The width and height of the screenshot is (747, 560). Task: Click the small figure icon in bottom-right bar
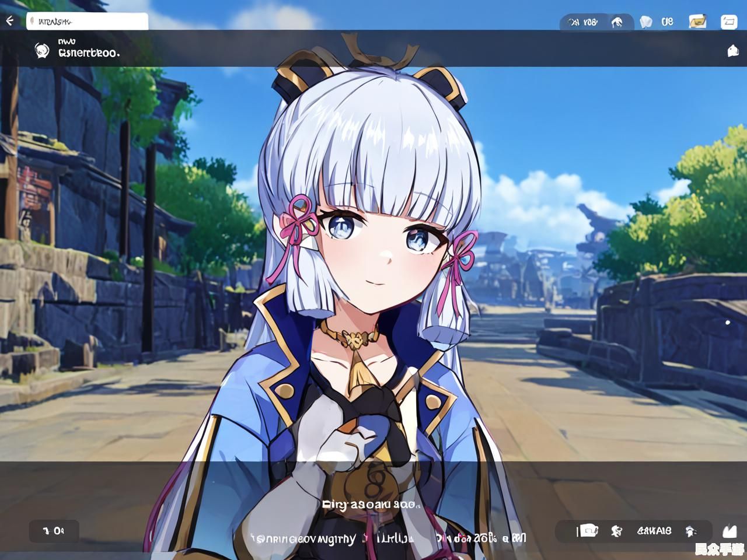[x=691, y=531]
